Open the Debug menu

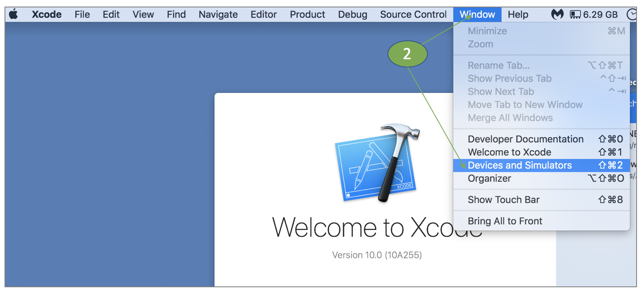tap(352, 14)
